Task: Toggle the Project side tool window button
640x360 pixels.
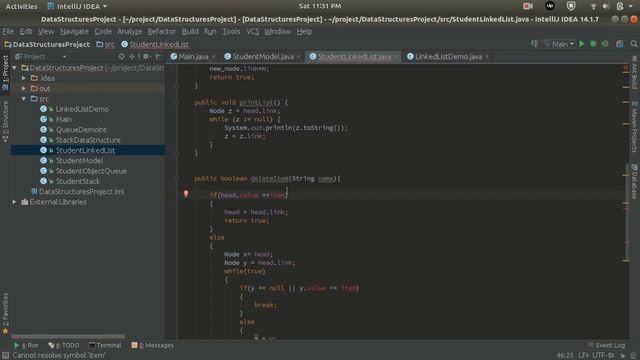Action: pyautogui.click(x=5, y=73)
